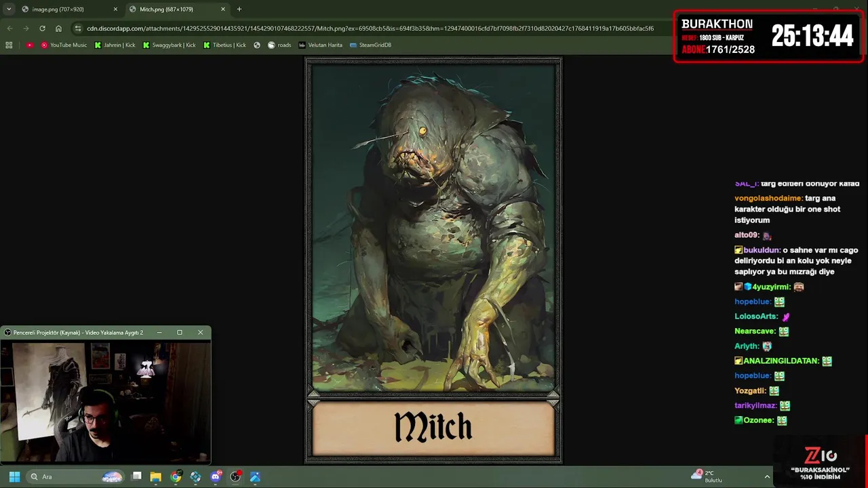Open OBS Studio from the taskbar
The image size is (868, 488).
click(x=235, y=476)
